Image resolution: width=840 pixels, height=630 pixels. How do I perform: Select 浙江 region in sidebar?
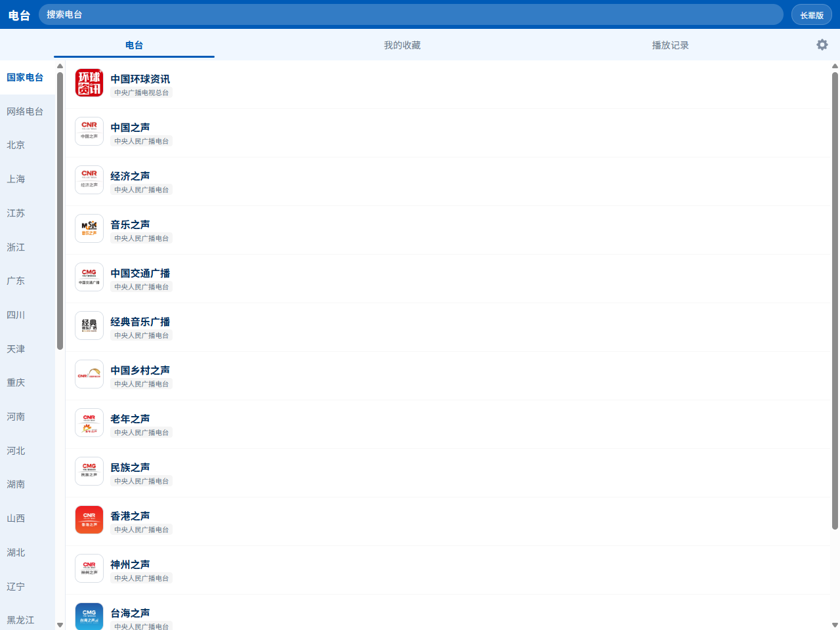click(x=28, y=247)
